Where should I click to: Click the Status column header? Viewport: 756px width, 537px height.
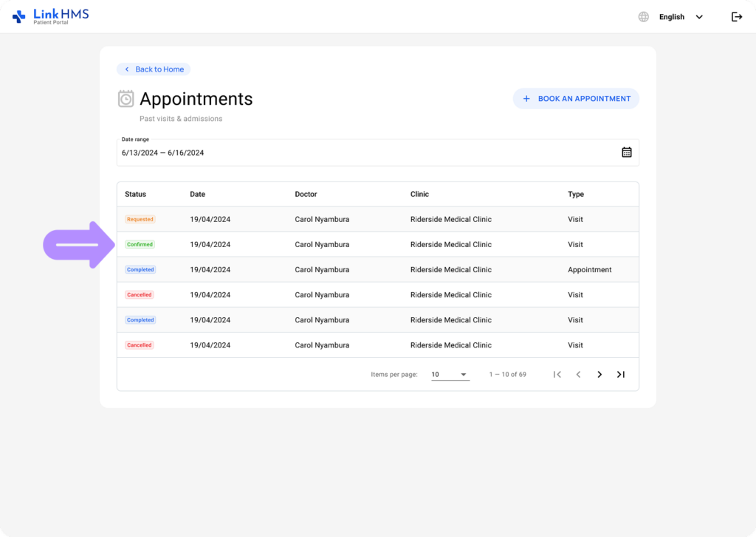[136, 194]
